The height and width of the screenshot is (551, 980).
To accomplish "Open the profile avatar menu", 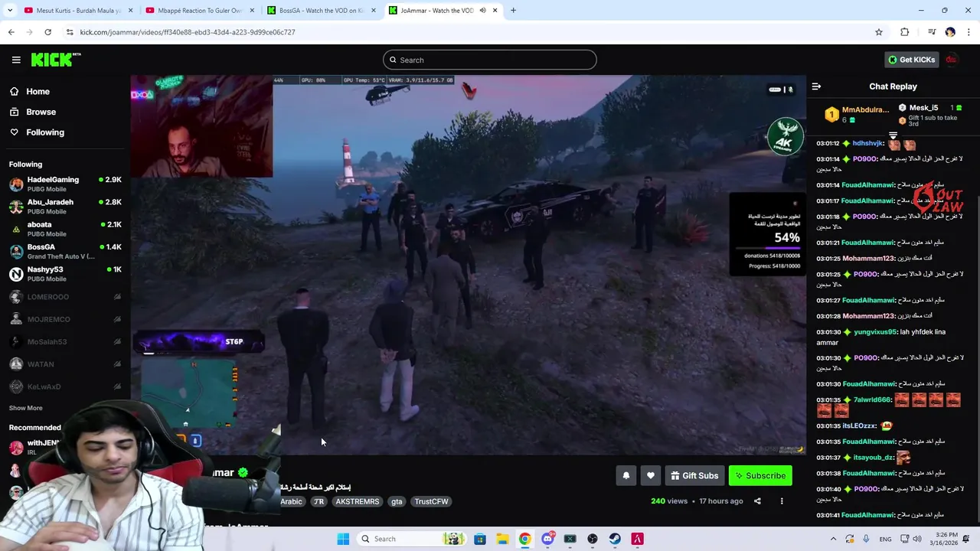I will click(x=951, y=60).
